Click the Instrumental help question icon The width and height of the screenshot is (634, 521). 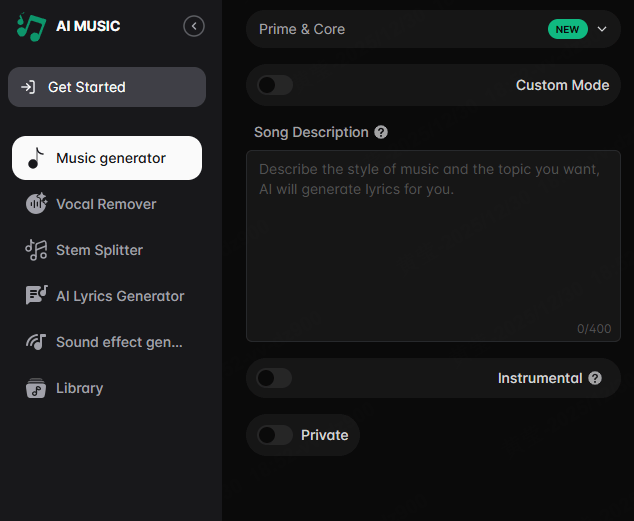595,378
